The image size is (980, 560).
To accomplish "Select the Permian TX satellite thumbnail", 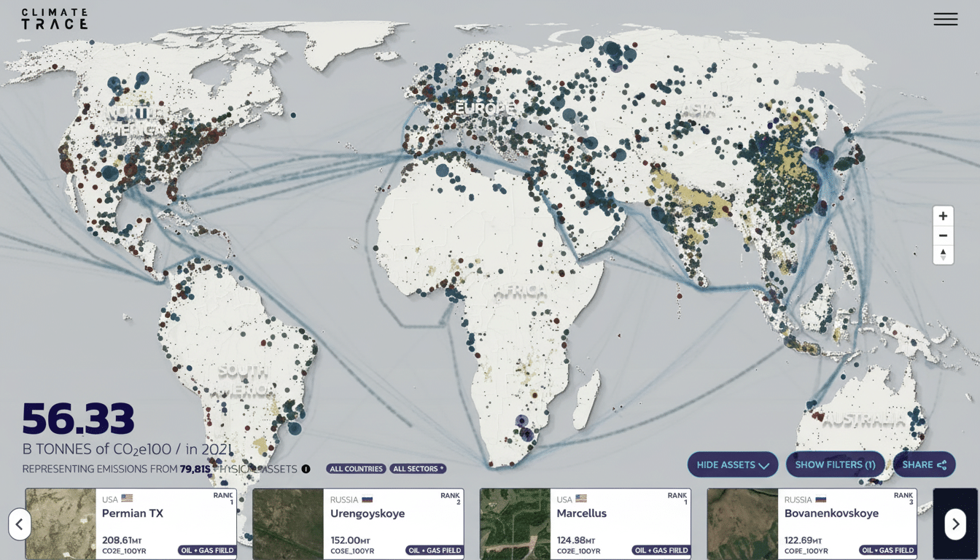I will pyautogui.click(x=60, y=524).
